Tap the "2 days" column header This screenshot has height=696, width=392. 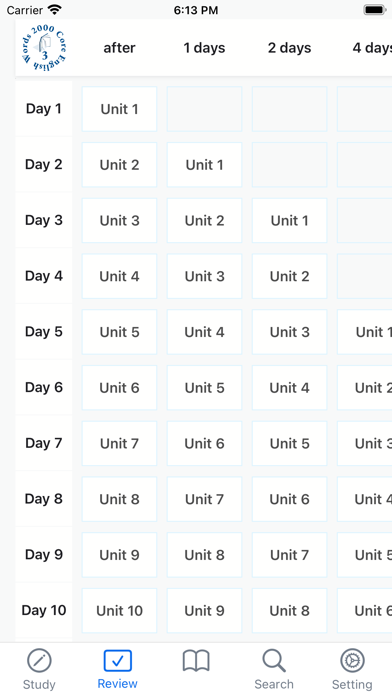(x=289, y=48)
